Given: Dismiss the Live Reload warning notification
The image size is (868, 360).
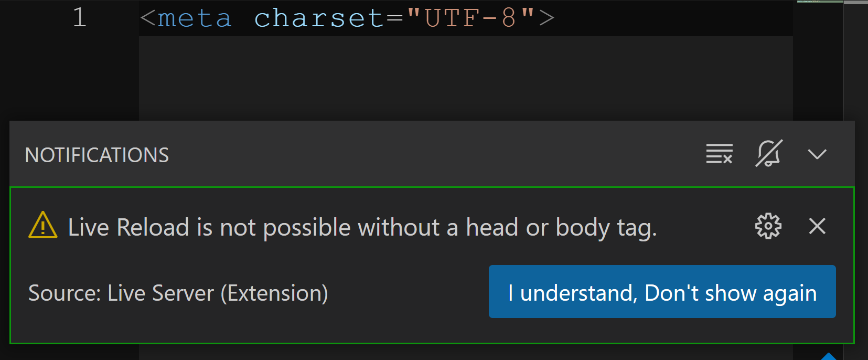Looking at the screenshot, I should [x=817, y=226].
